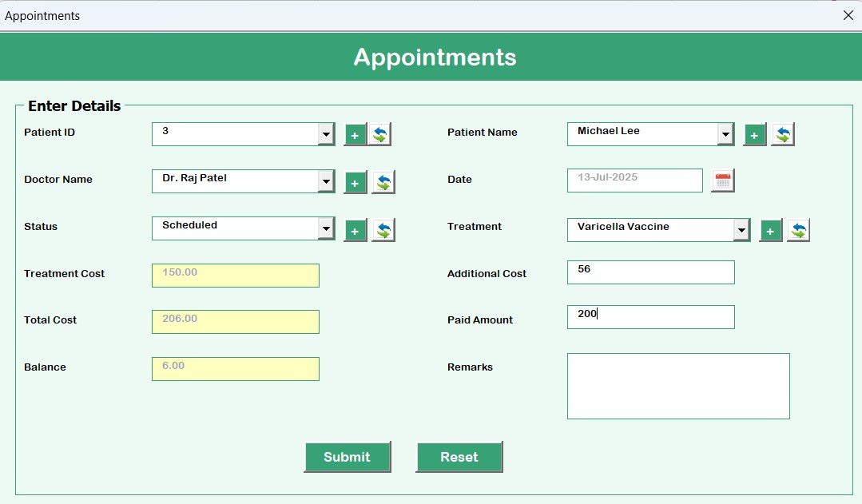Select the Balance field 6.00
Screen dimensions: 862x504
236,369
